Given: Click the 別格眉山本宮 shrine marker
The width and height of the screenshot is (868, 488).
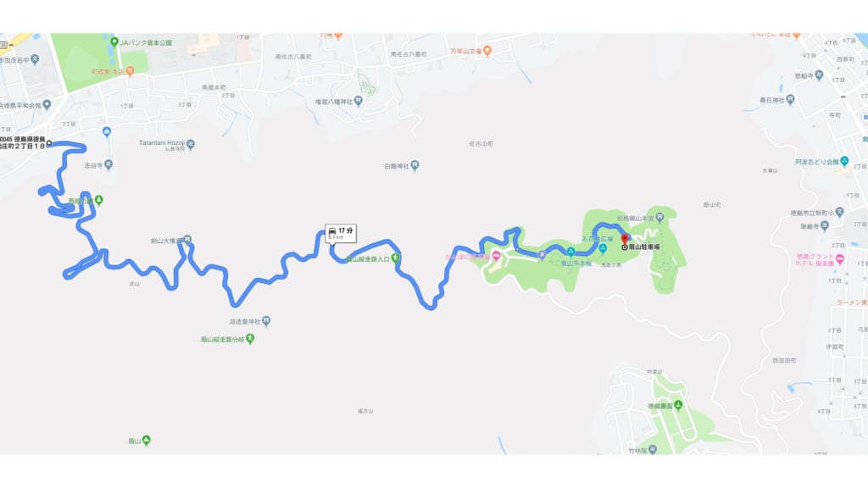Looking at the screenshot, I should [659, 218].
